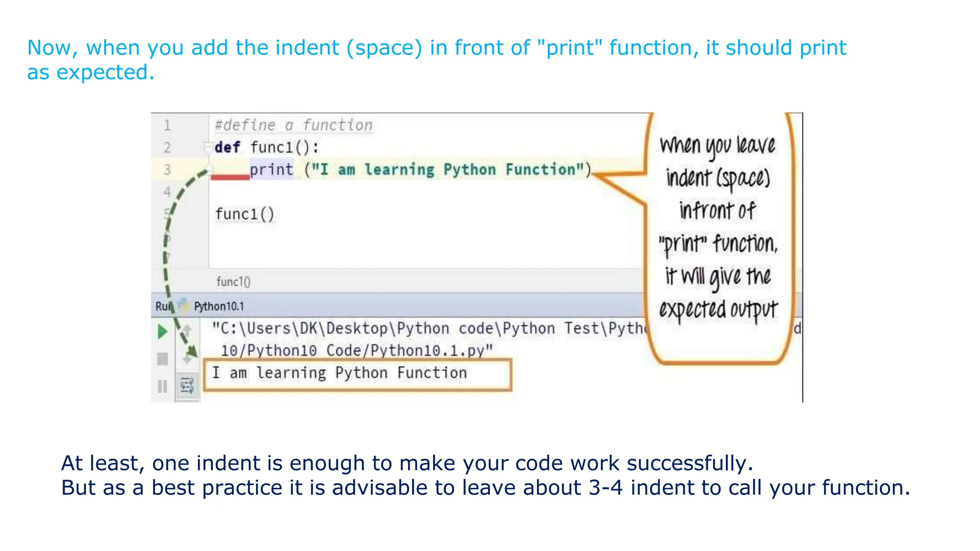Click 'func1():' function name on line 2
The height and width of the screenshot is (551, 980).
click(x=284, y=147)
